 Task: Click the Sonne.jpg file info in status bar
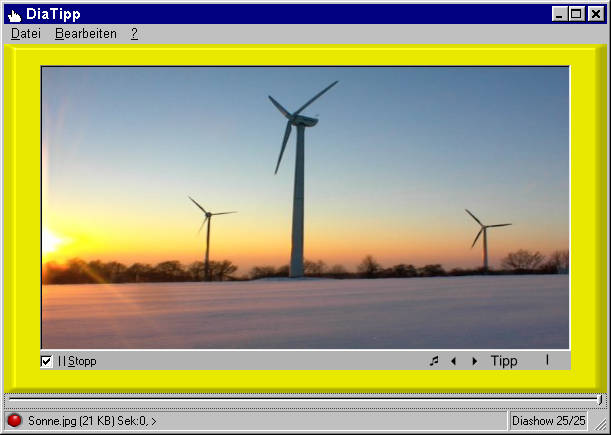point(92,421)
